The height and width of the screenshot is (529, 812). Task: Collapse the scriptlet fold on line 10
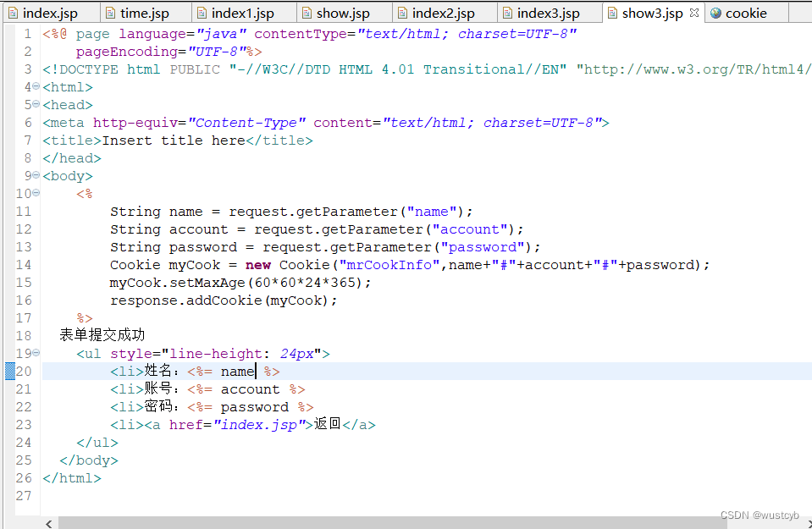pyautogui.click(x=36, y=193)
